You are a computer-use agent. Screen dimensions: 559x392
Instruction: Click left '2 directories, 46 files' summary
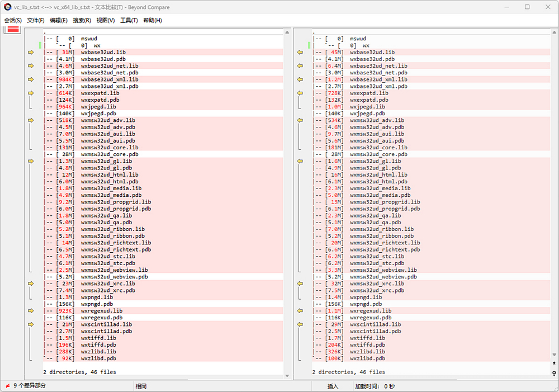click(79, 372)
